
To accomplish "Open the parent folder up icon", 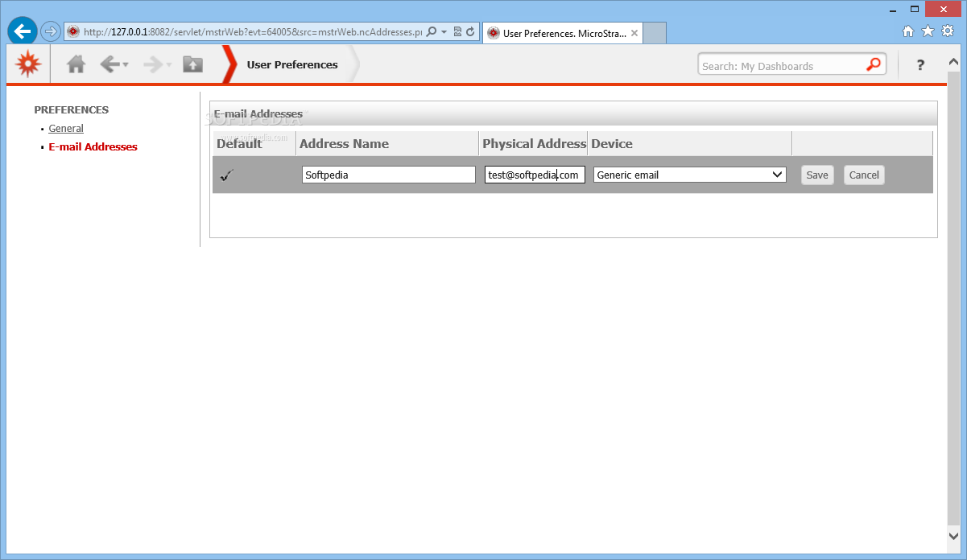I will [x=193, y=64].
